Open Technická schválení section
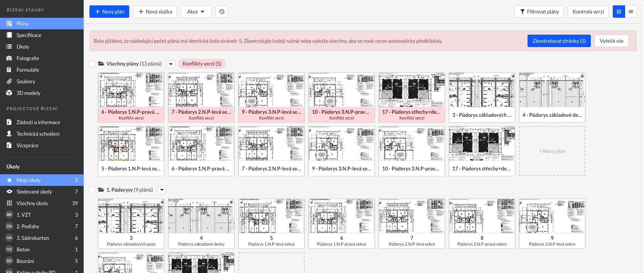 tap(38, 134)
